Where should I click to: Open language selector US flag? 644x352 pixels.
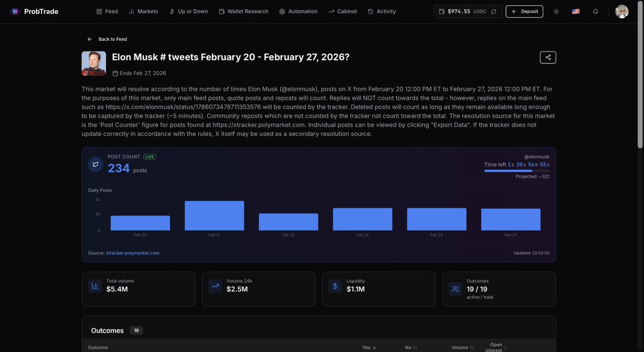[x=576, y=11]
